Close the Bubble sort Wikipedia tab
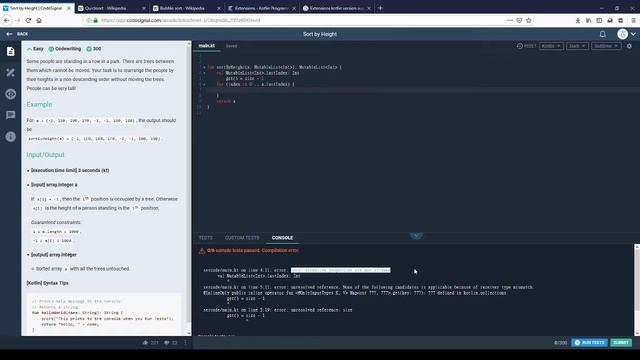 (219, 8)
